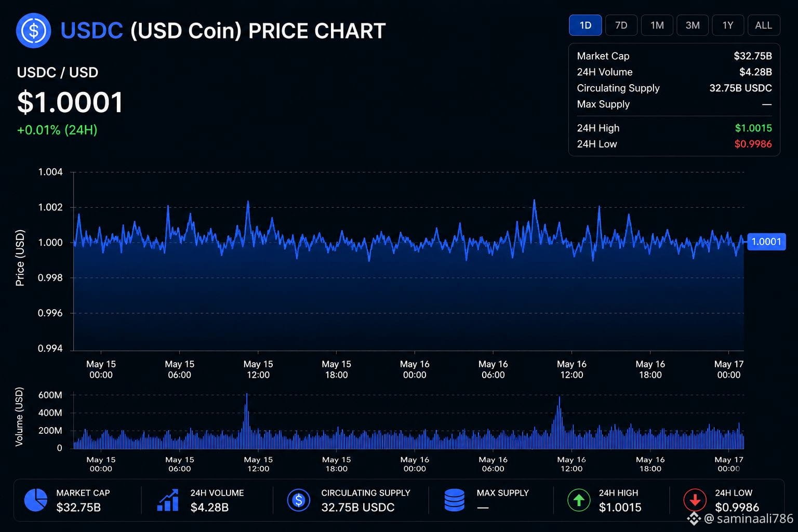Viewport: 798px width, 532px height.
Task: Switch to the 7D timeframe tab
Action: pos(621,25)
